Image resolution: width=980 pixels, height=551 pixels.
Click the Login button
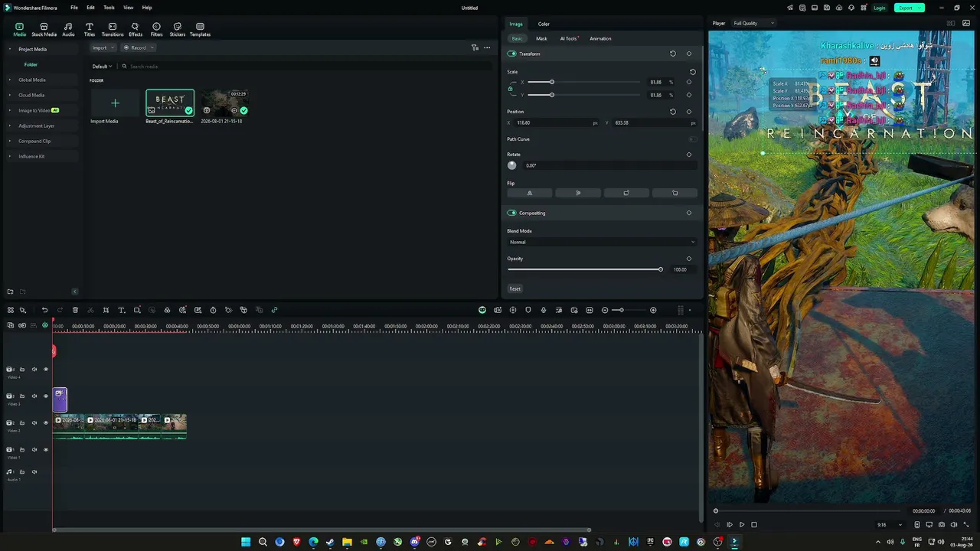[x=880, y=8]
